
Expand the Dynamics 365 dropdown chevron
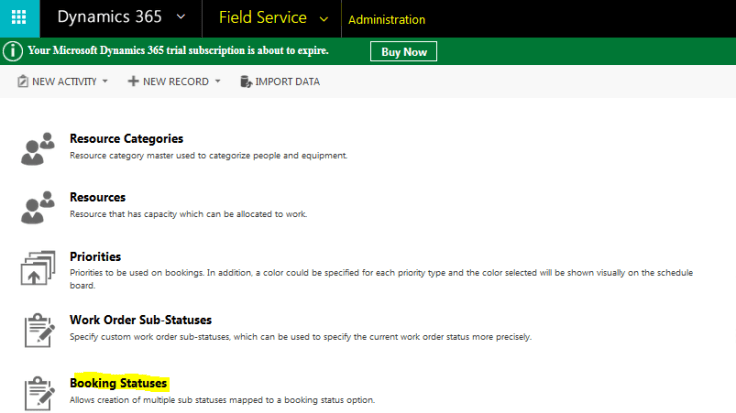click(180, 18)
